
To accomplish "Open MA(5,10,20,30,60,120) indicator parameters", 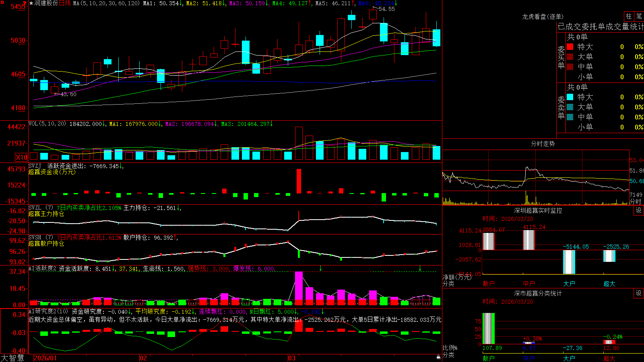I will 106,3.
